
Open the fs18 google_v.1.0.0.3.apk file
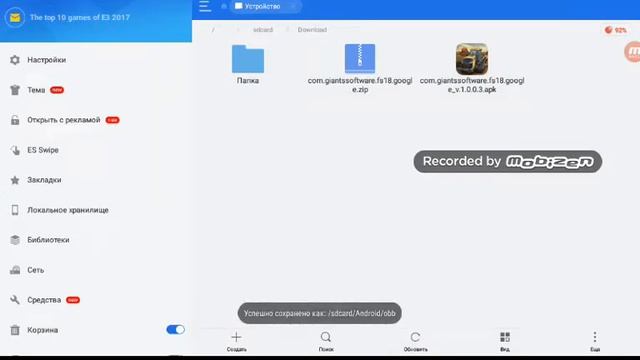(472, 59)
